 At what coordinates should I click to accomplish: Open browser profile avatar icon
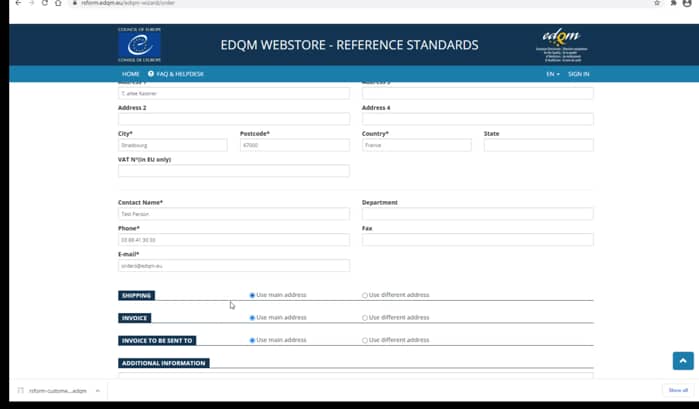click(x=687, y=3)
